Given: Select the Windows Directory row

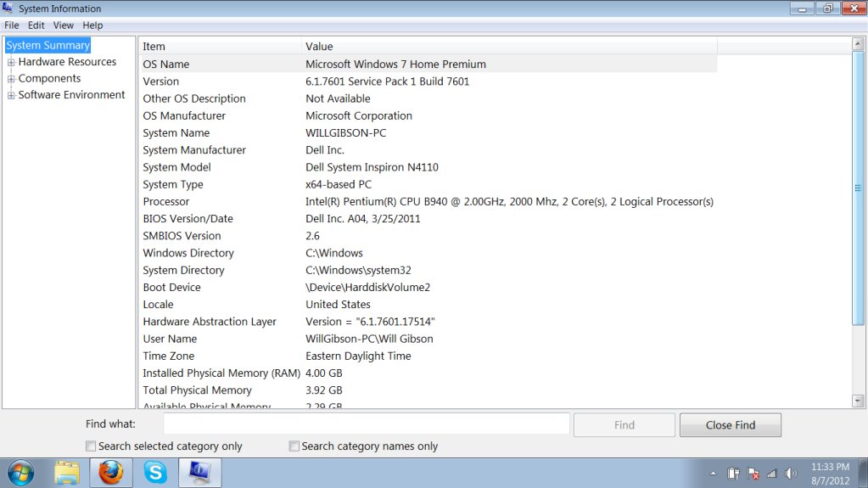Looking at the screenshot, I should (x=429, y=253).
